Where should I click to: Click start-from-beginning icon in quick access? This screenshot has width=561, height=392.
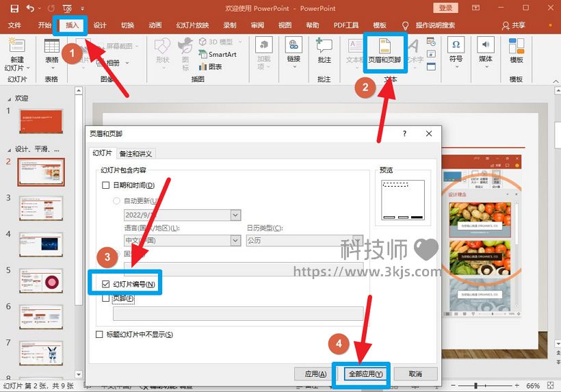[67, 8]
